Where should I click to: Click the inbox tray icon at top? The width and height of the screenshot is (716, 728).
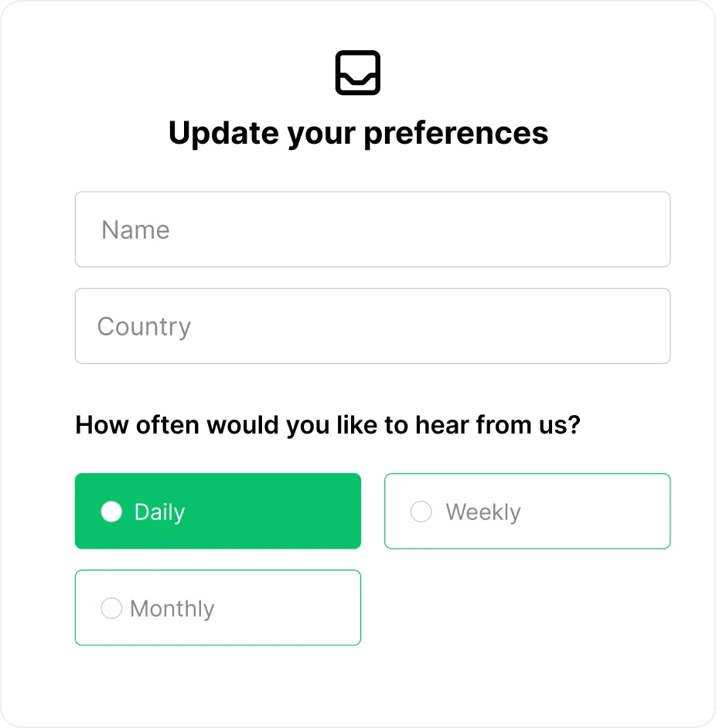pos(358,73)
